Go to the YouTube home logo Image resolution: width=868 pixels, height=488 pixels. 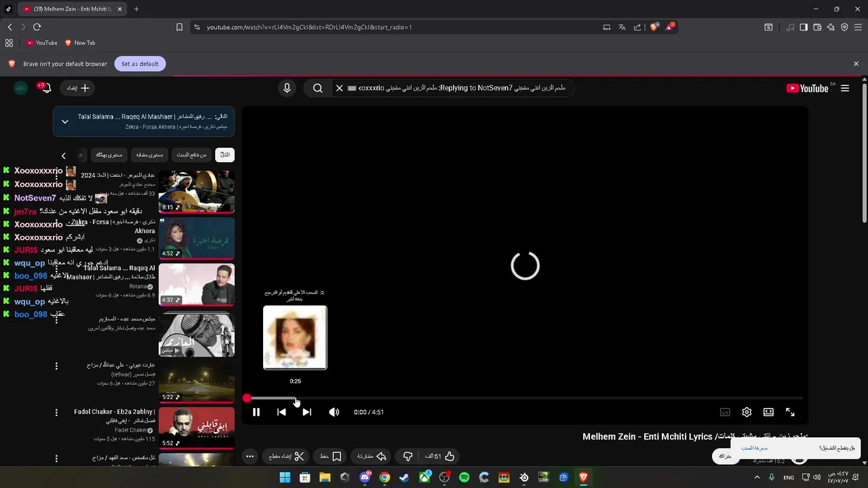[807, 88]
